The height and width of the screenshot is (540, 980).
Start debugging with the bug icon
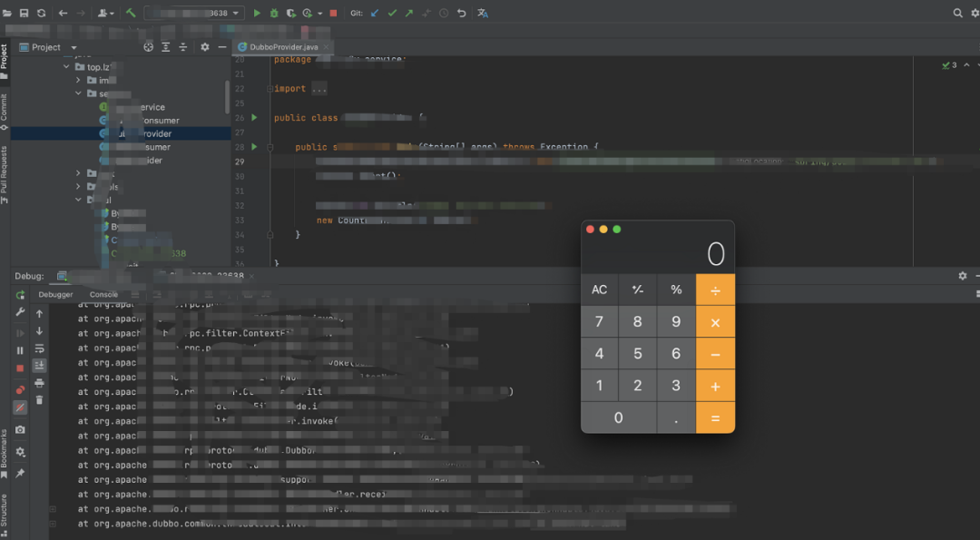point(274,14)
